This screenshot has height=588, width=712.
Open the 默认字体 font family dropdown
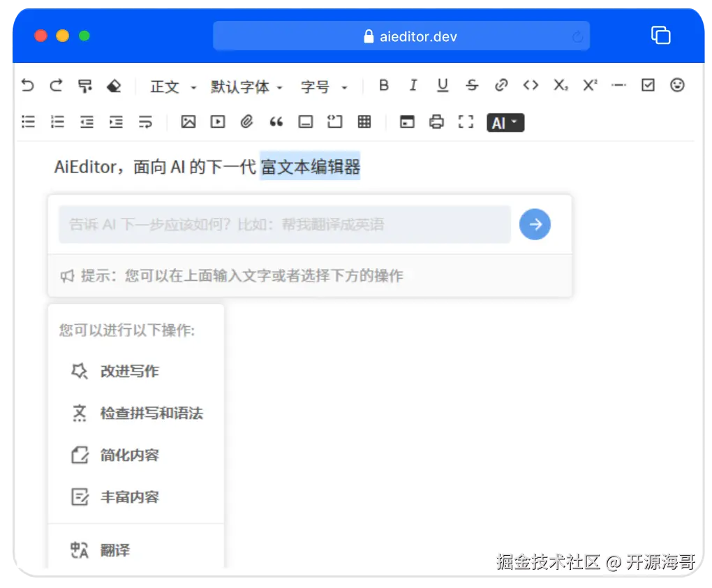(x=246, y=87)
